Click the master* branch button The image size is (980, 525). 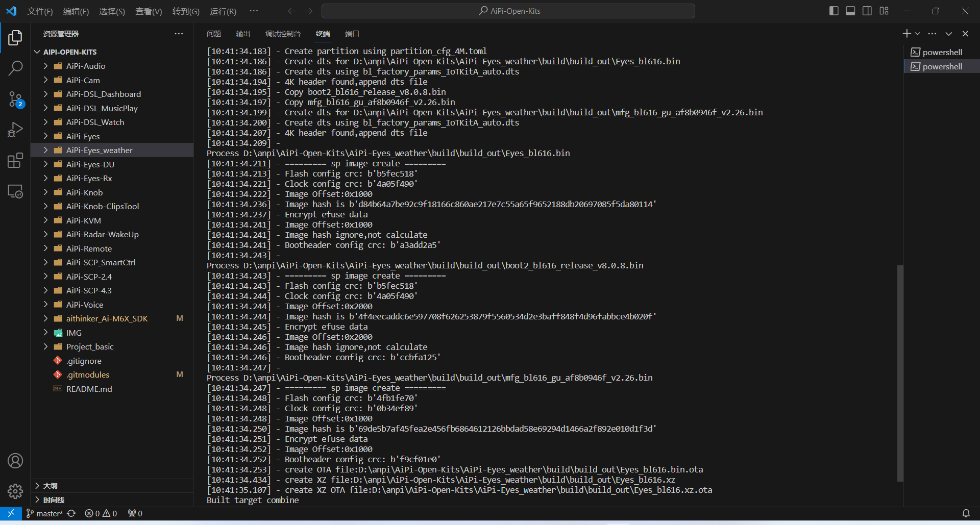pos(44,513)
